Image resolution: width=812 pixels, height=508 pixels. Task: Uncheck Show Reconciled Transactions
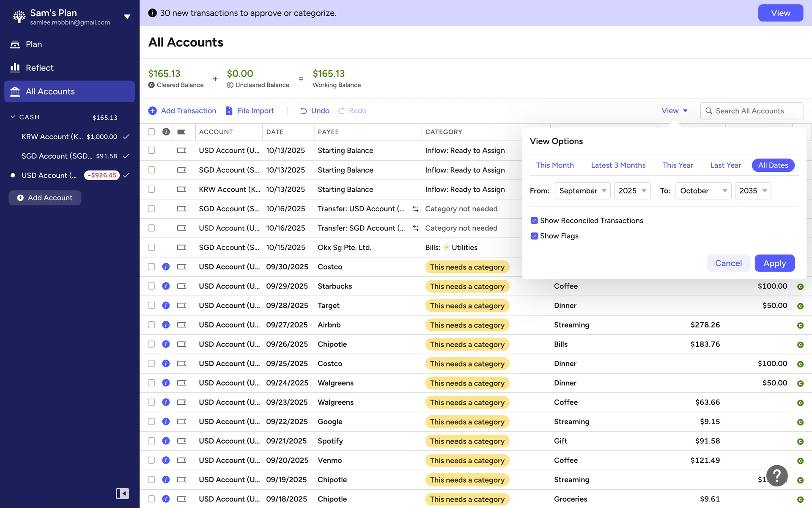[x=534, y=221]
